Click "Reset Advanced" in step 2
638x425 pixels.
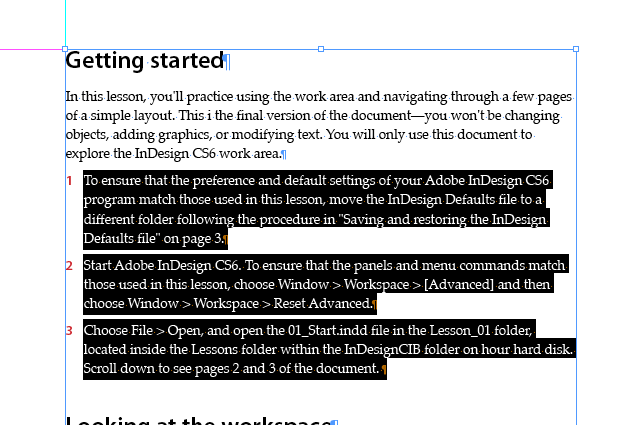(x=323, y=303)
